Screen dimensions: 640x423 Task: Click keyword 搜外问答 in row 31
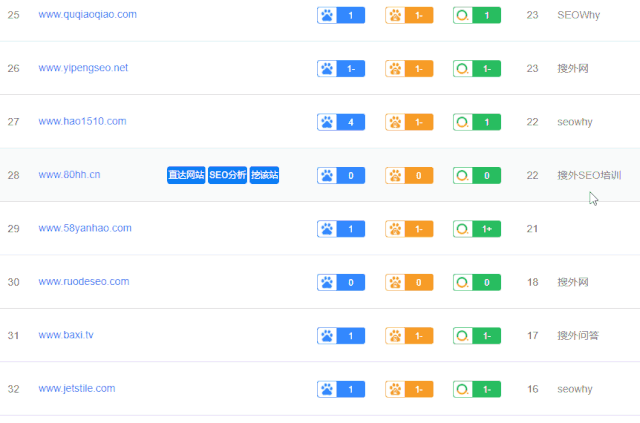pyautogui.click(x=578, y=336)
